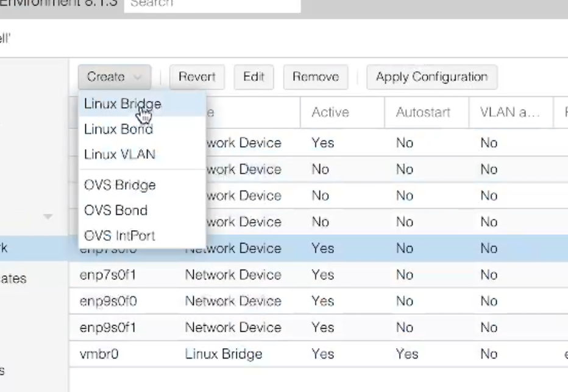Open the Create dropdown
Viewport: 568px width, 392px height.
click(114, 77)
